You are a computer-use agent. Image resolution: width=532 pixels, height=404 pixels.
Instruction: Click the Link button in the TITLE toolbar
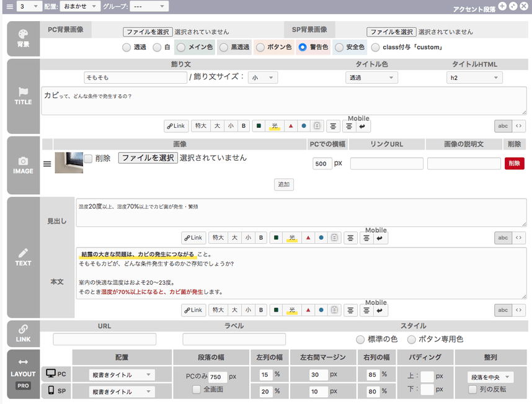176,126
